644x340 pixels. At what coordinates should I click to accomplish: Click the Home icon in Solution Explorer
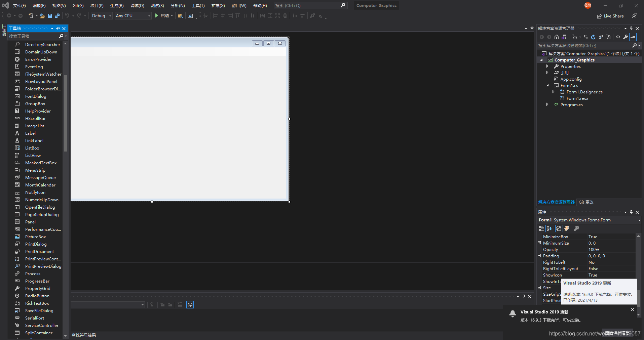(557, 37)
